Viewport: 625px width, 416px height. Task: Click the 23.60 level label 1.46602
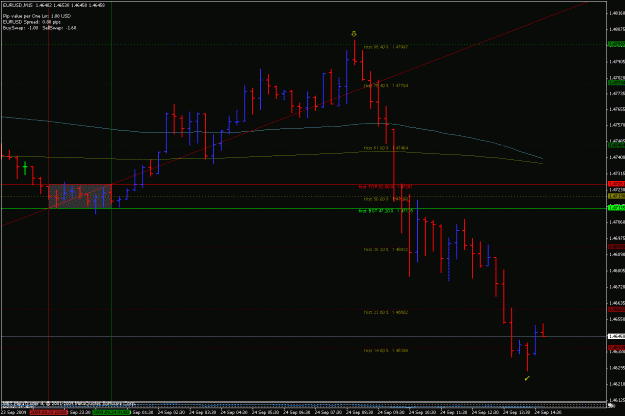click(386, 312)
